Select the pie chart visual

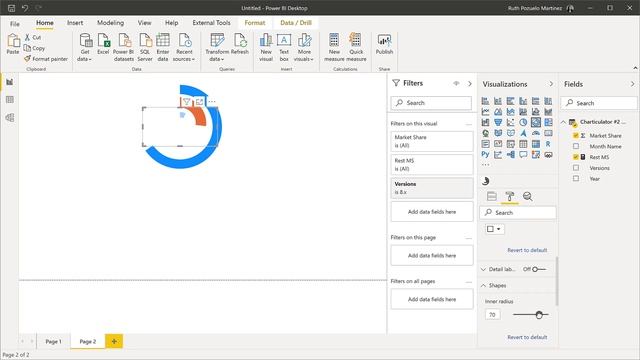[523, 122]
